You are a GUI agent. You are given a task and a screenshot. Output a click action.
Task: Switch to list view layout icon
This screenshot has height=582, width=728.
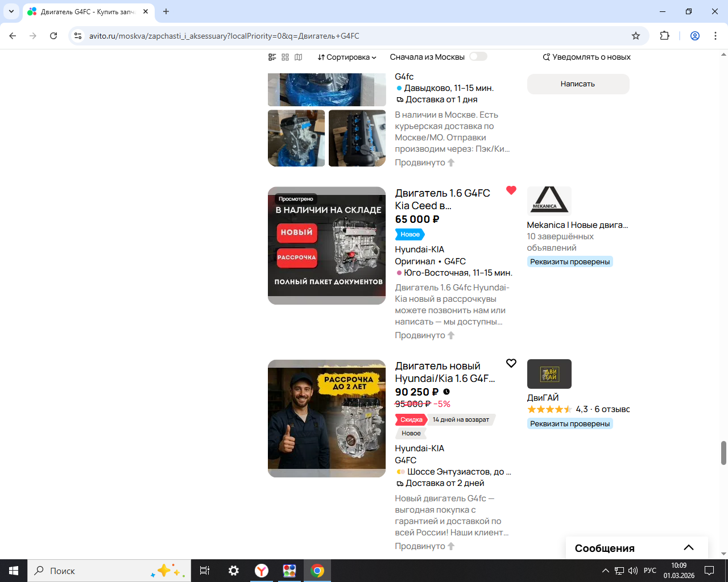[272, 57]
